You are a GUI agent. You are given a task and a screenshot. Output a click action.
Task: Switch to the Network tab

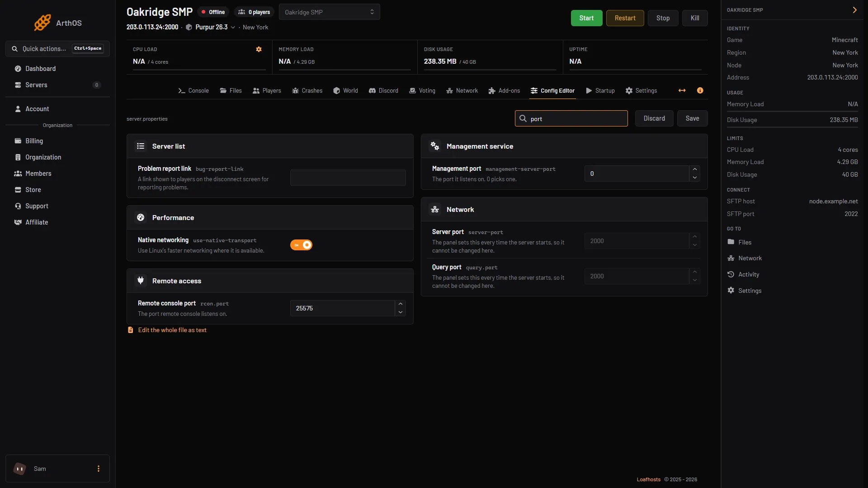[x=462, y=90]
